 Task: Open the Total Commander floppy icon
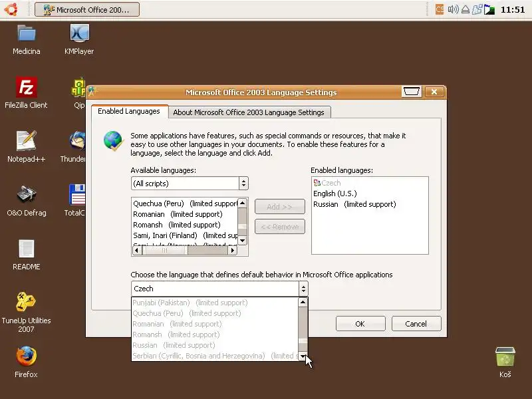coord(77,195)
